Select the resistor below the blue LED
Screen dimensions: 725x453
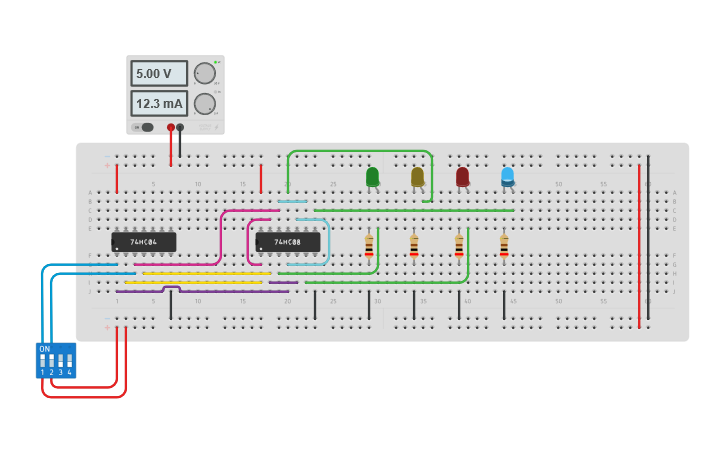coord(504,246)
